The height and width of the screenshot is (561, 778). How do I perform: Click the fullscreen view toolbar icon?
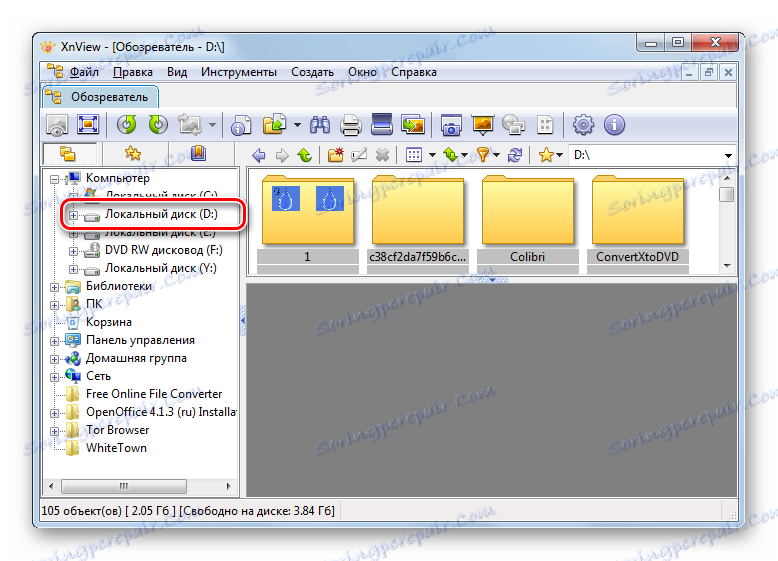tap(88, 125)
